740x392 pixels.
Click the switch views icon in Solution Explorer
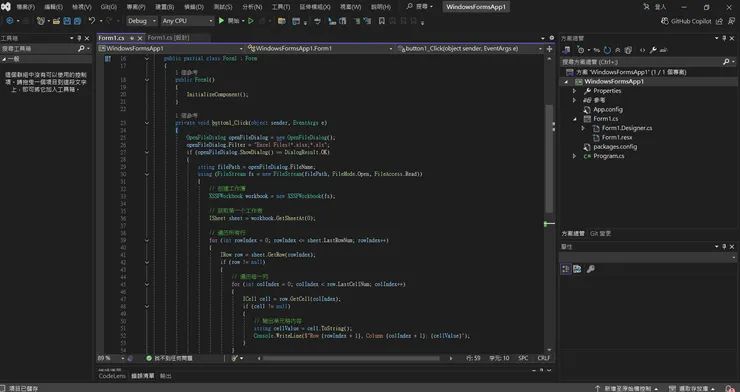point(565,50)
